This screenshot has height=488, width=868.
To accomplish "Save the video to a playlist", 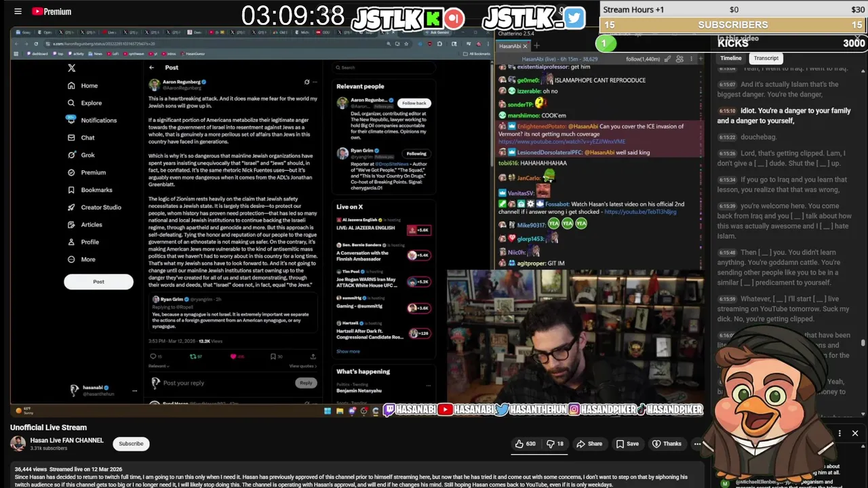I will (627, 444).
